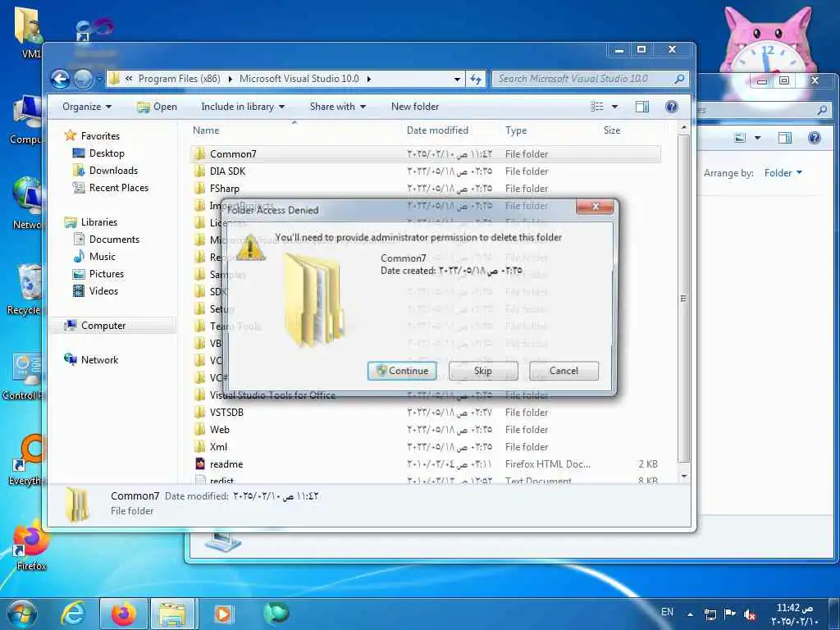The width and height of the screenshot is (840, 630).
Task: Launch Internet Explorer from taskbar
Action: (73, 614)
